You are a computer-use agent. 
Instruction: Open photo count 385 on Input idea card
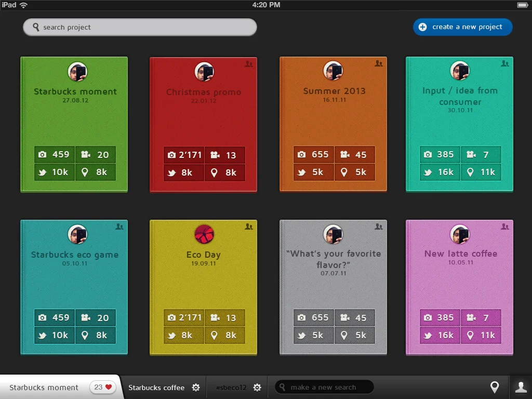440,155
